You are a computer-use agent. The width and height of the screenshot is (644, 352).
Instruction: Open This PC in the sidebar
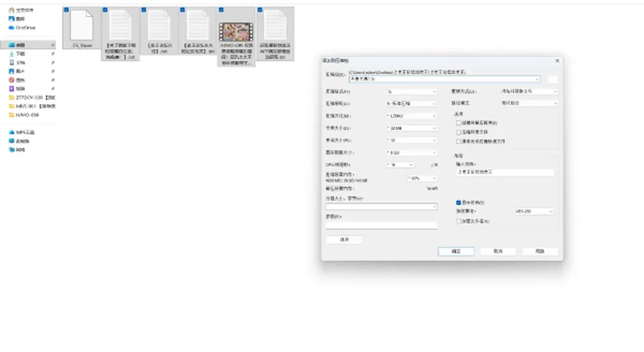pos(19,141)
